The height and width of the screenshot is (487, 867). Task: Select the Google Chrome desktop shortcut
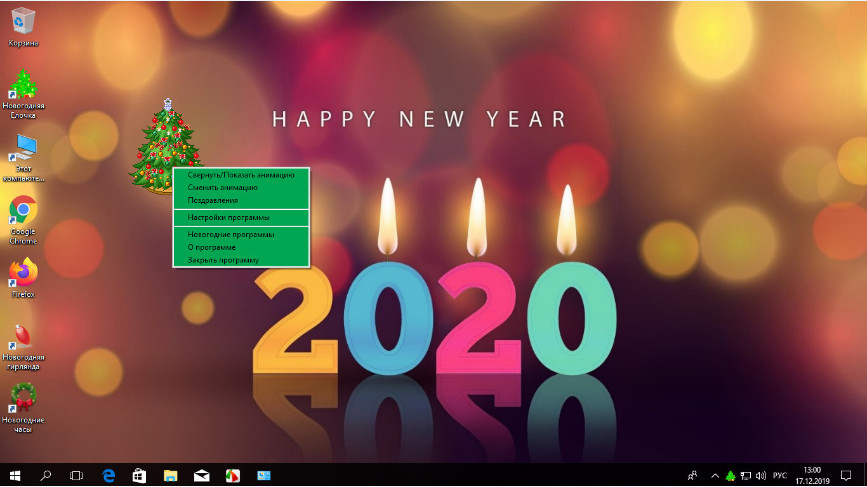click(x=23, y=220)
